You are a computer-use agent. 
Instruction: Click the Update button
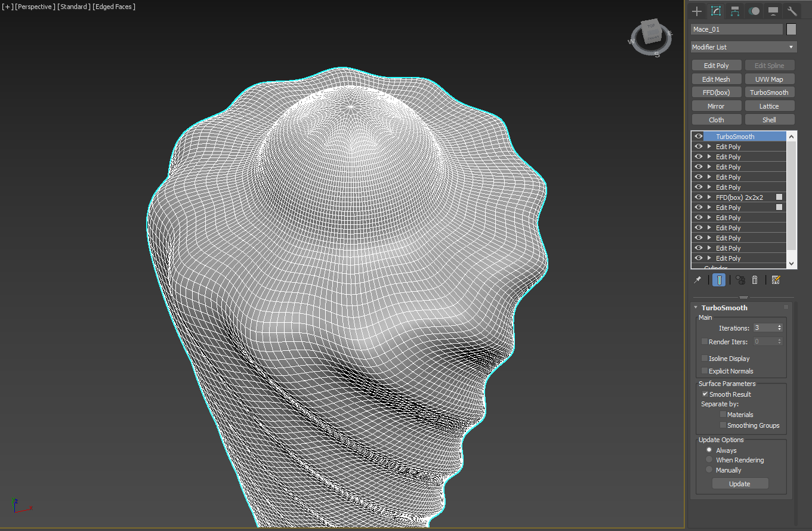(740, 484)
